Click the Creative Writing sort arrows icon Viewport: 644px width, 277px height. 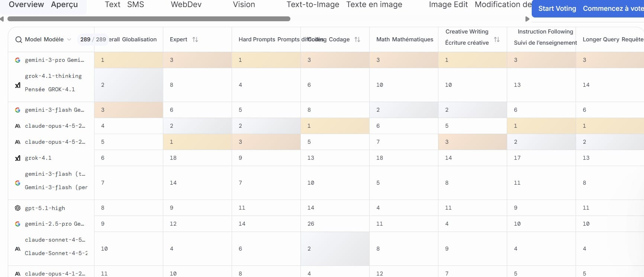497,39
